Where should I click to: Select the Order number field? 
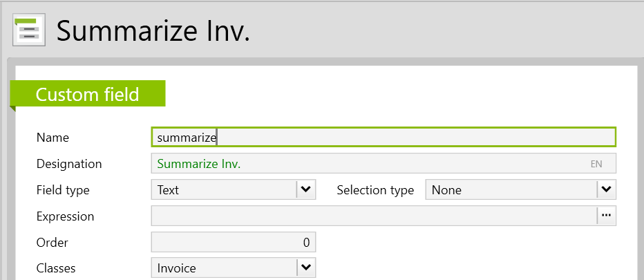(233, 242)
